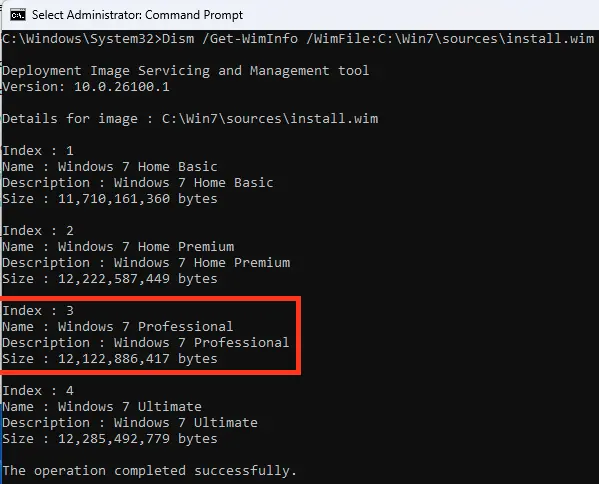Image resolution: width=599 pixels, height=484 pixels.
Task: Click the Command Prompt icon in title bar
Action: pyautogui.click(x=18, y=15)
